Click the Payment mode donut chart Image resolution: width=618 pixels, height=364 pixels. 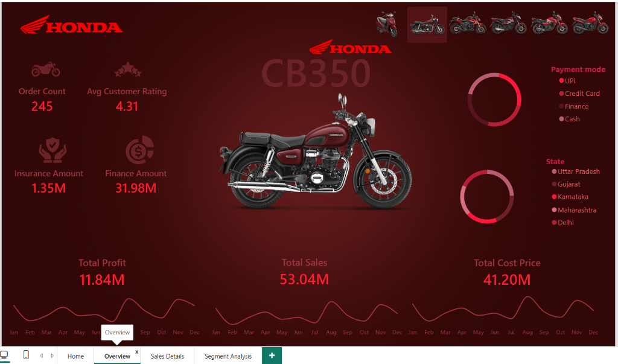(495, 100)
